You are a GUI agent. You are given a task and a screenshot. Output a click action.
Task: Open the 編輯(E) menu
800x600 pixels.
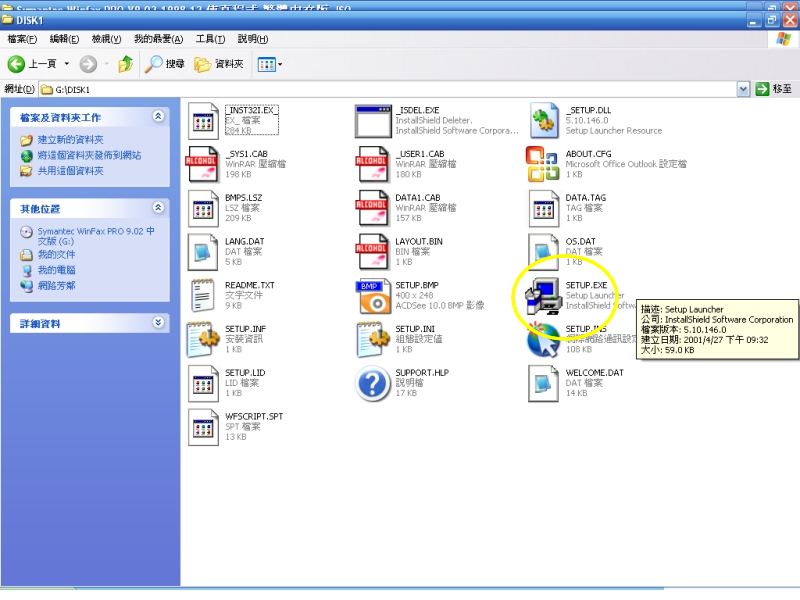point(64,39)
